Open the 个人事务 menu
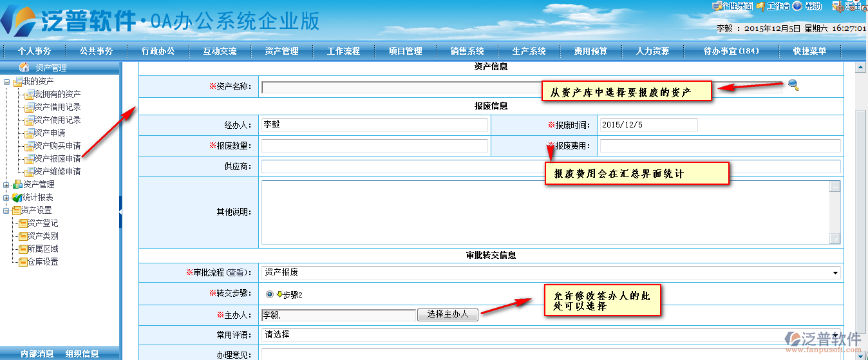Image resolution: width=868 pixels, height=360 pixels. [34, 51]
